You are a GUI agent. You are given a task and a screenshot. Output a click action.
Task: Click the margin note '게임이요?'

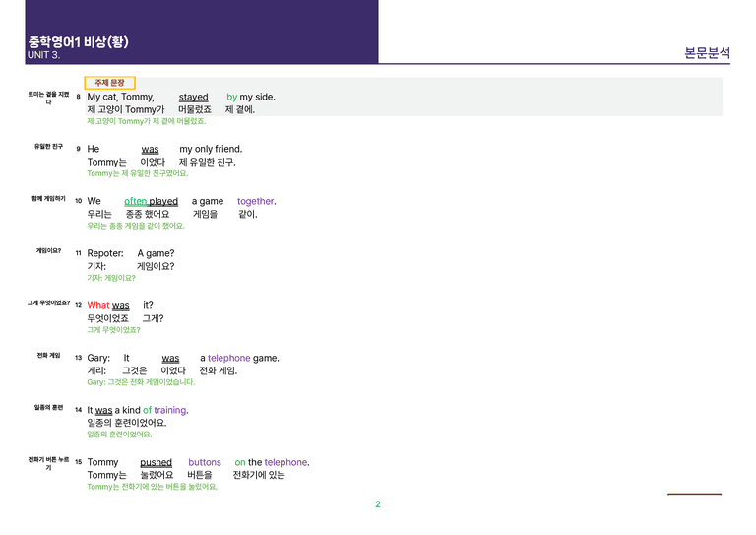point(48,250)
